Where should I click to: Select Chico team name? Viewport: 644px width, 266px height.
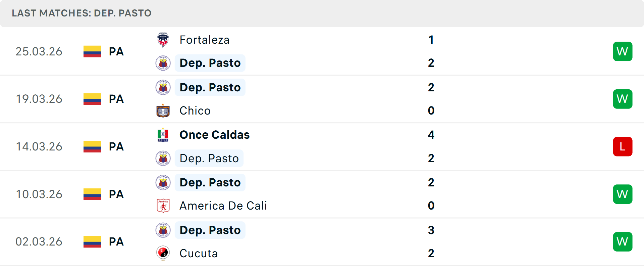pos(195,111)
